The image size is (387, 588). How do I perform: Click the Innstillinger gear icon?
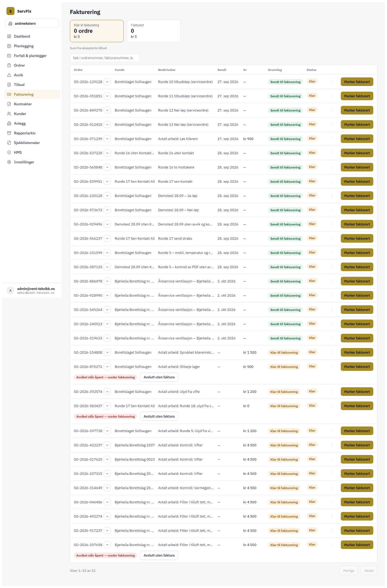[9, 162]
